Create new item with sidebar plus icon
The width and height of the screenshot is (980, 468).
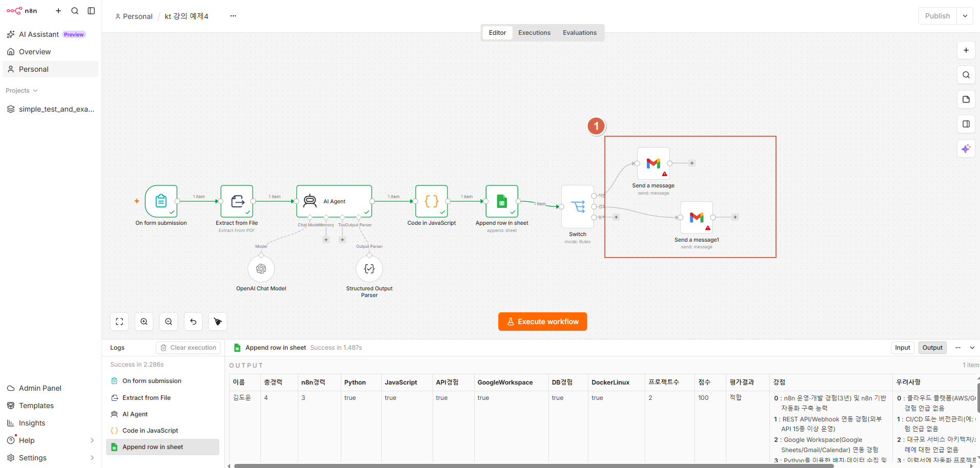[58, 11]
